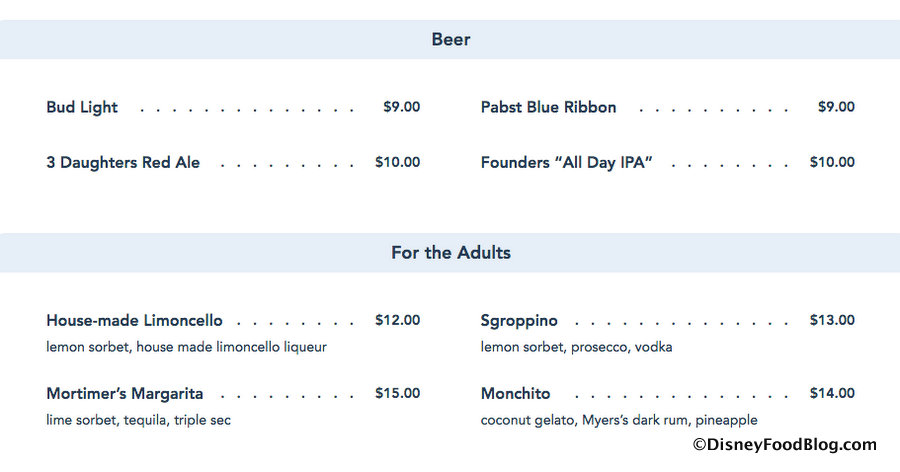Click the Monchito $14.00 price
Viewport: 900px width, 472px height.
coord(832,394)
